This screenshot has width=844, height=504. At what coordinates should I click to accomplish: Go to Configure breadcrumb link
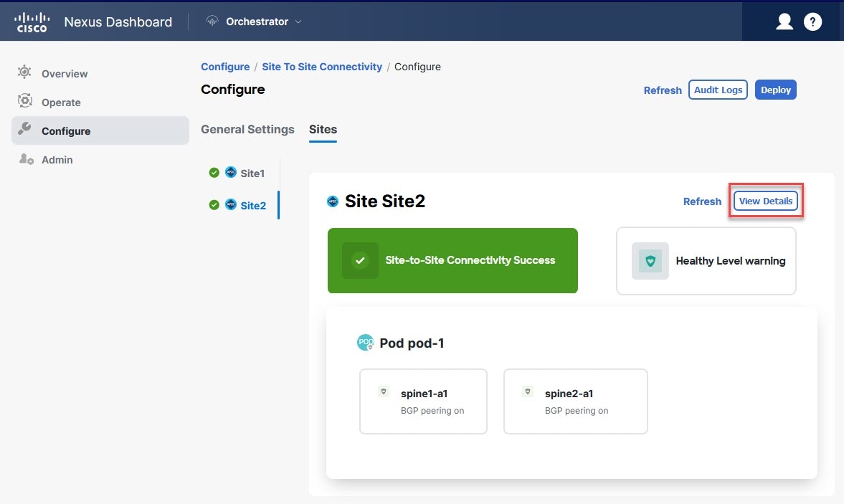click(x=225, y=67)
